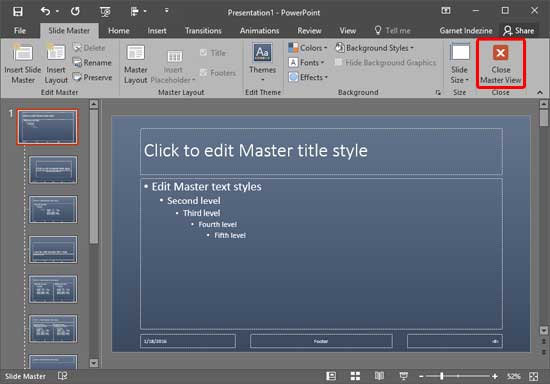This screenshot has width=550, height=384.
Task: Click the Master title style placeholder
Action: (x=321, y=151)
